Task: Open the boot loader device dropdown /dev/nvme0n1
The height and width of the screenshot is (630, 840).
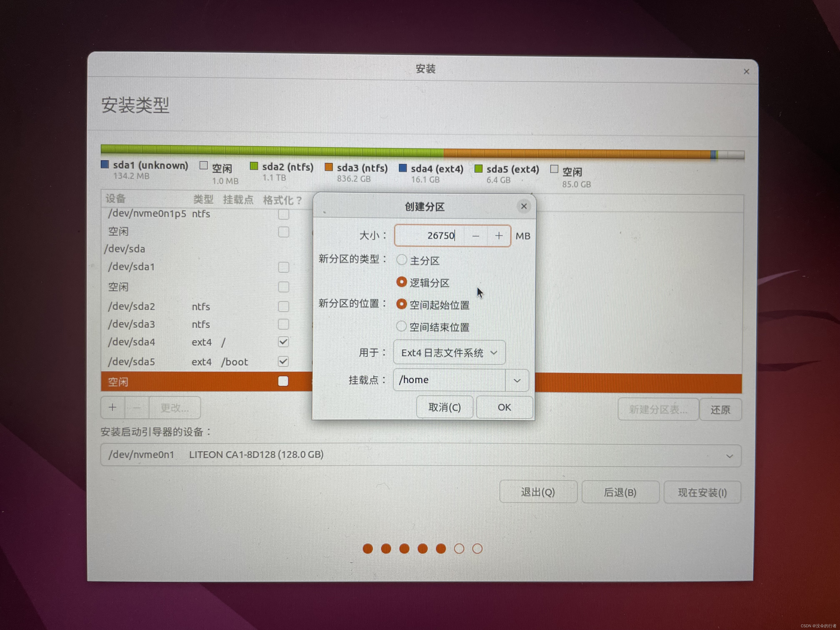Action: coord(420,455)
